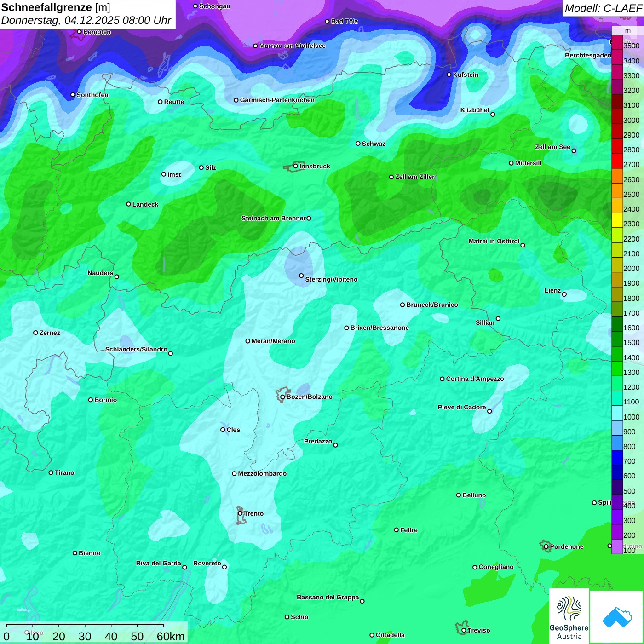Click the Schwaz location marker
The image size is (644, 644).
358,144
